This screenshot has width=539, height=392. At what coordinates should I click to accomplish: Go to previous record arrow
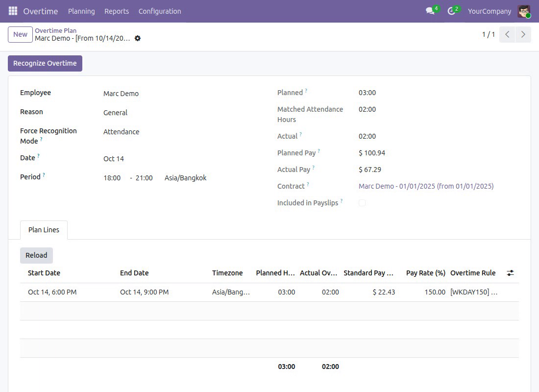pos(507,34)
